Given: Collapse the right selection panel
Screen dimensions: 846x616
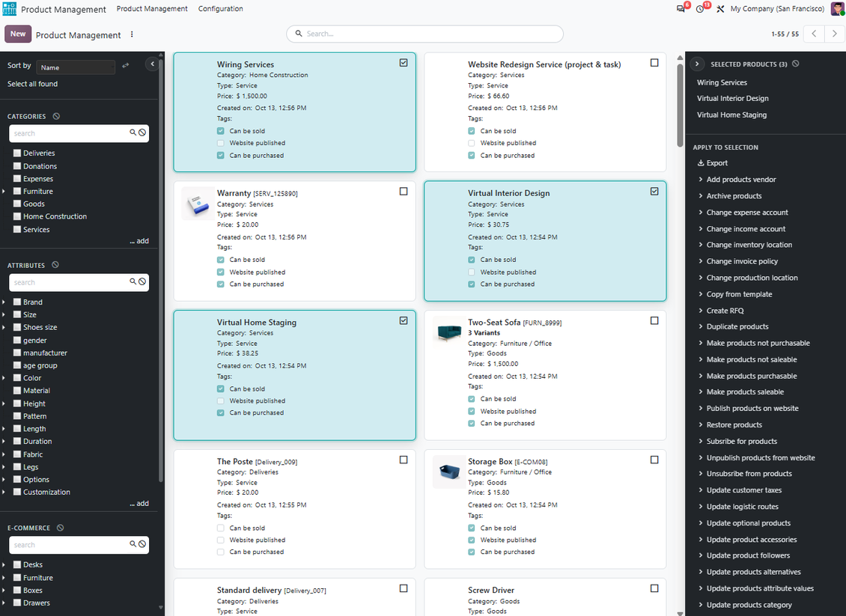Looking at the screenshot, I should coord(697,64).
